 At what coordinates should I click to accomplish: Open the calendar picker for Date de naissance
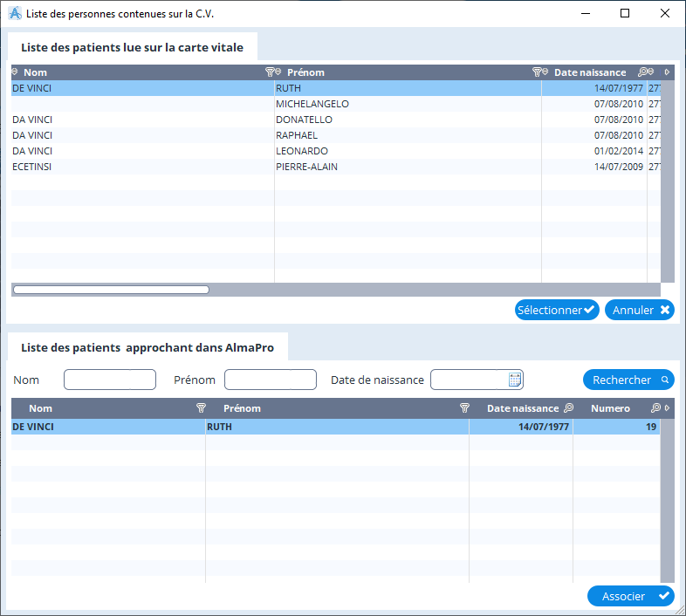coord(515,380)
